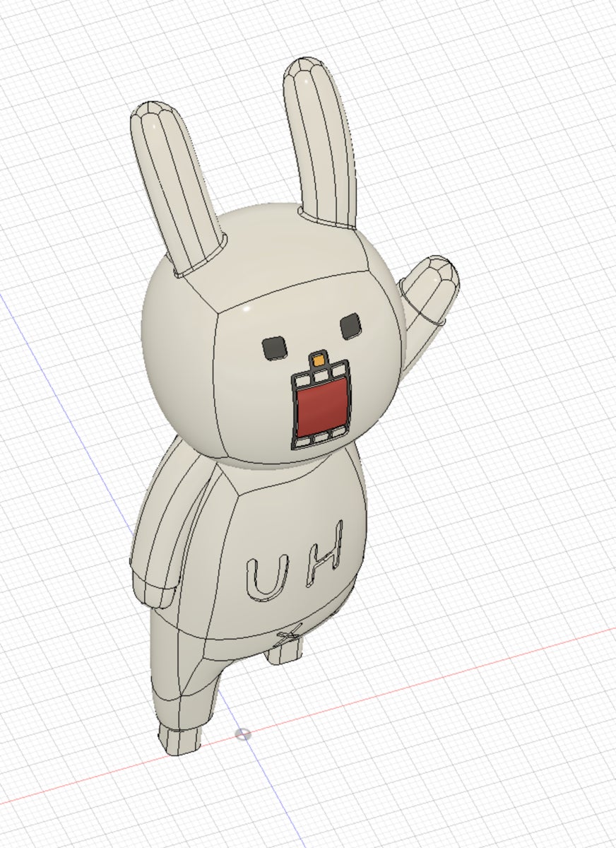616x848 pixels.
Task: Select the lower teeth row in mouth
Action: tap(320, 439)
